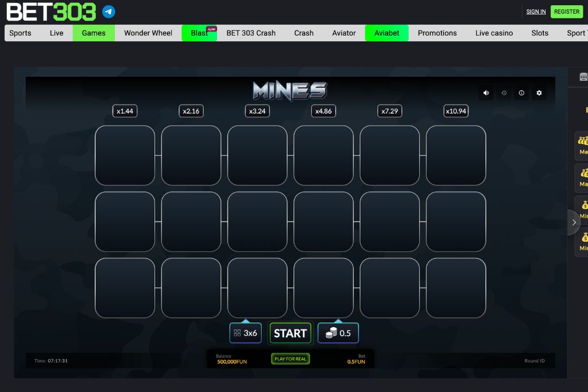Viewport: 588px width, 392px height.
Task: Open the game settings gear icon
Action: (539, 93)
